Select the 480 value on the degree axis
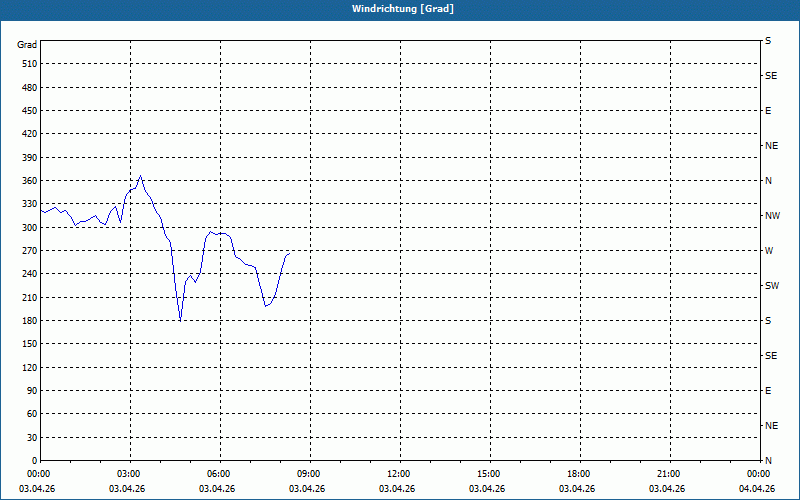This screenshot has height=500, width=800. pyautogui.click(x=30, y=88)
